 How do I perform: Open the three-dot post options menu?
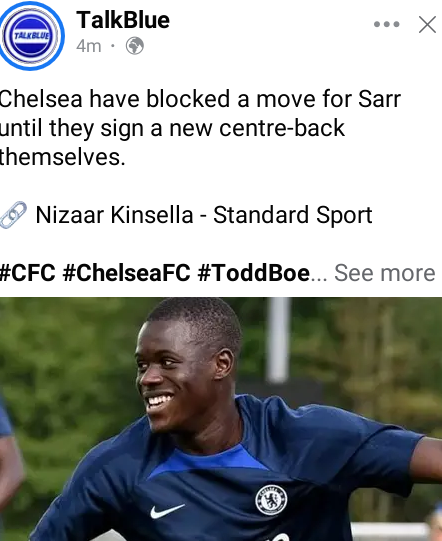coord(386,24)
